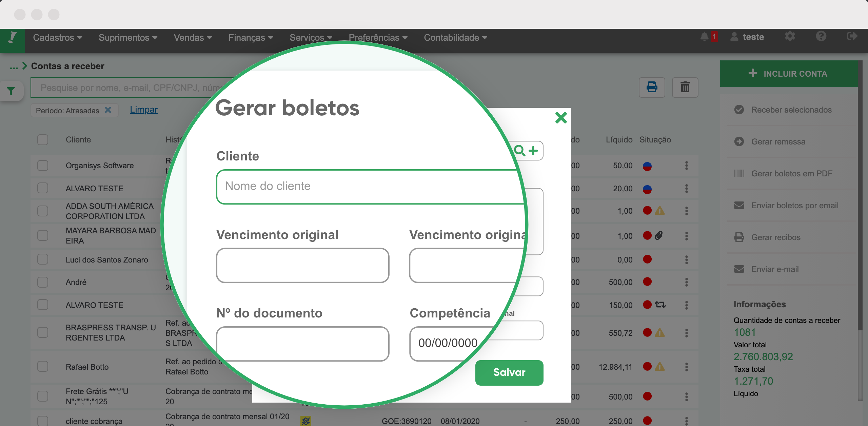The image size is (868, 426).
Task: Click the logout icon
Action: click(x=852, y=36)
